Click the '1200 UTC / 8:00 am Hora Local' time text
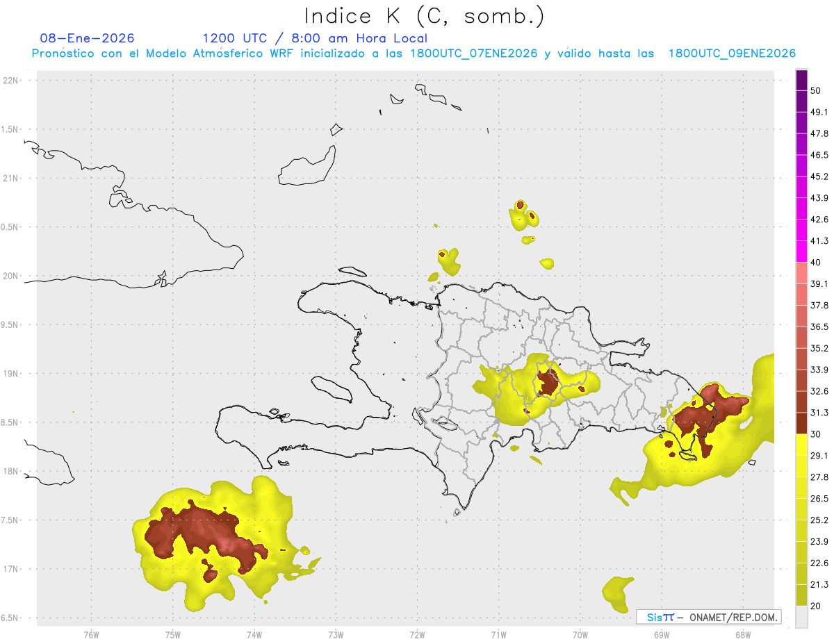This screenshot has height=644, width=834. pyautogui.click(x=315, y=38)
